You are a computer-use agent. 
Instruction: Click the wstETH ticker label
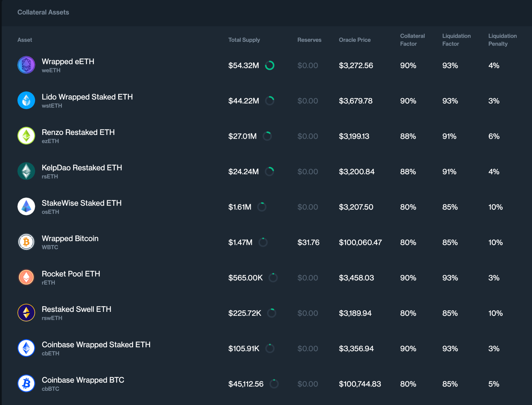point(52,106)
